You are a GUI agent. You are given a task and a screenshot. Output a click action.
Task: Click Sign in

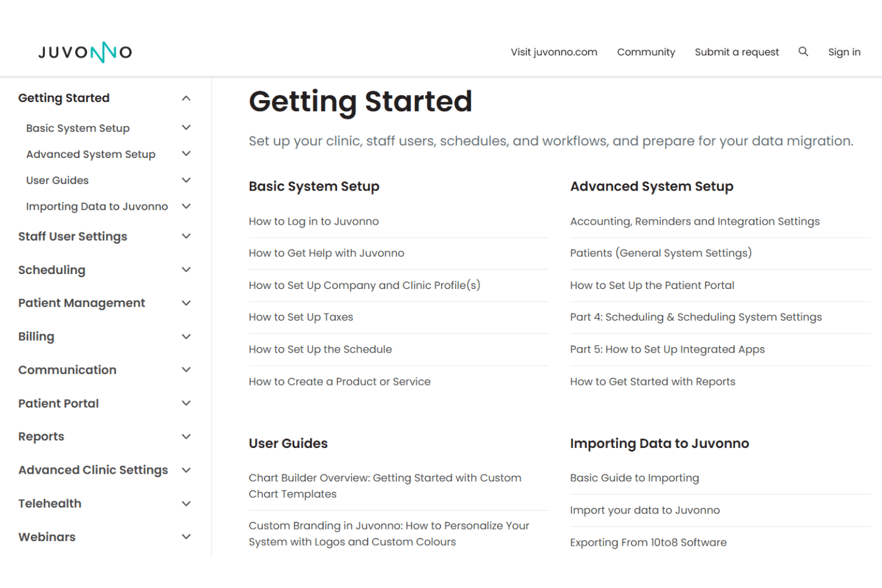point(844,52)
